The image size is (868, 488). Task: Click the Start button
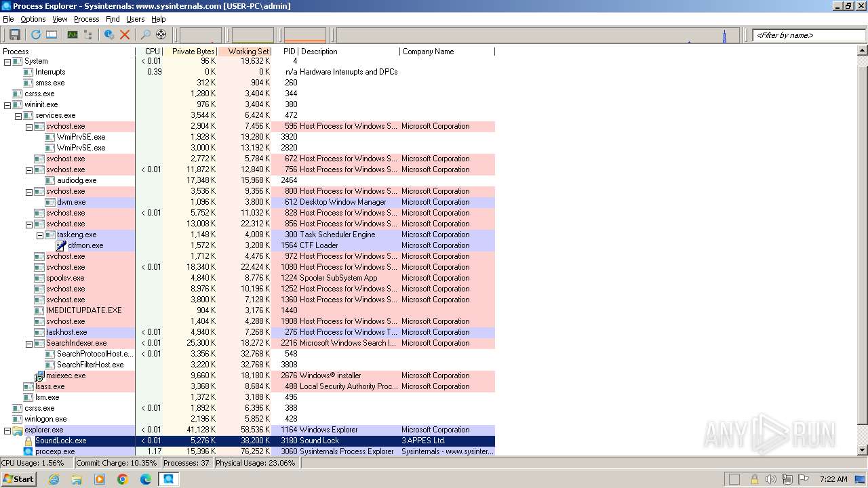pyautogui.click(x=18, y=479)
